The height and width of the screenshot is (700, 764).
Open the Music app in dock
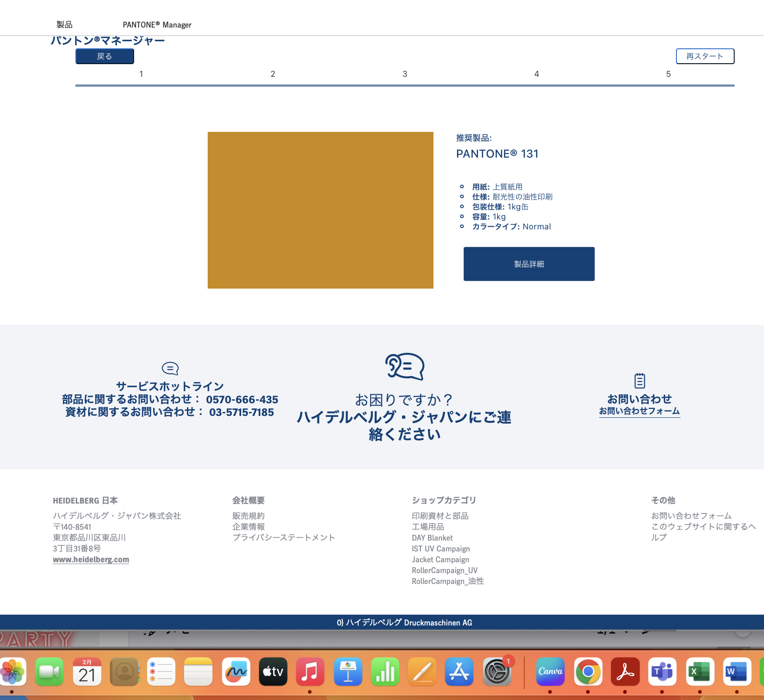tap(310, 672)
